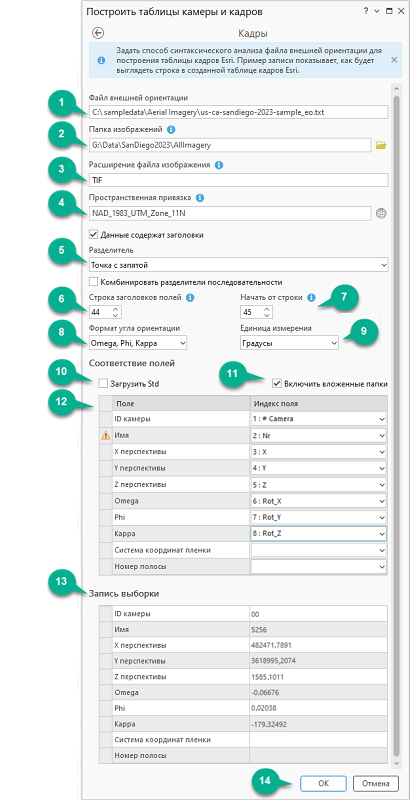Toggle Данные содержат заголовки checkbox
The height and width of the screenshot is (800, 410).
coord(93,235)
